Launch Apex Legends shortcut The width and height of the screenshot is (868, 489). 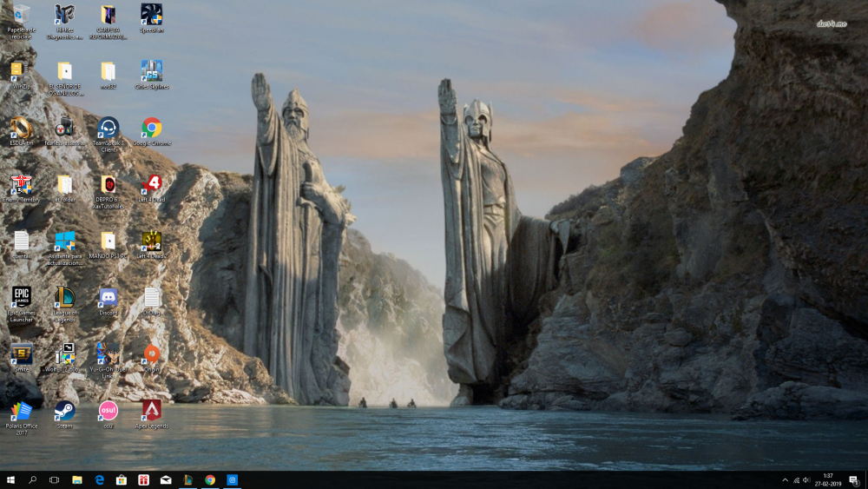(152, 413)
